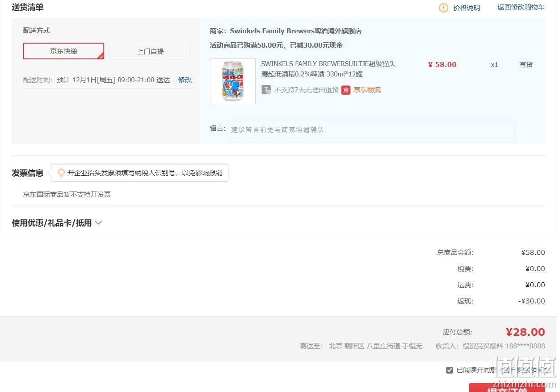Image resolution: width=560 pixels, height=392 pixels.
Task: Expand 使用优惠/礼品卡/抵用 section
Action: [57, 223]
